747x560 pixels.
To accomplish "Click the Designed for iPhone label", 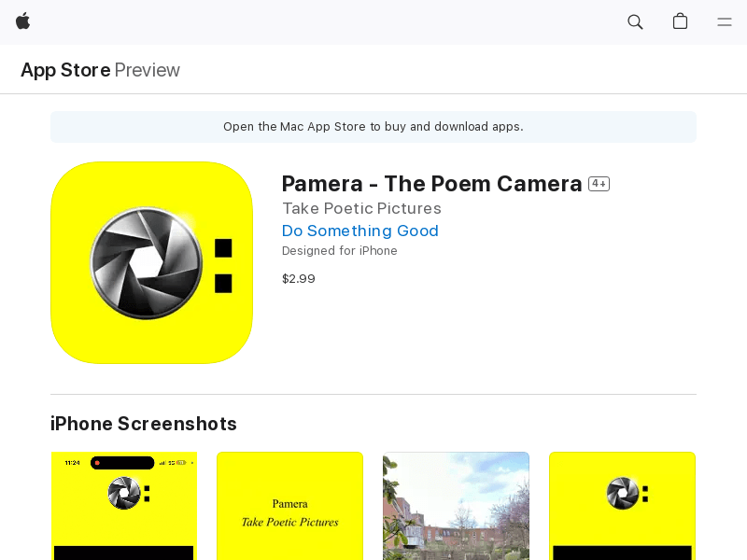I will [x=339, y=250].
